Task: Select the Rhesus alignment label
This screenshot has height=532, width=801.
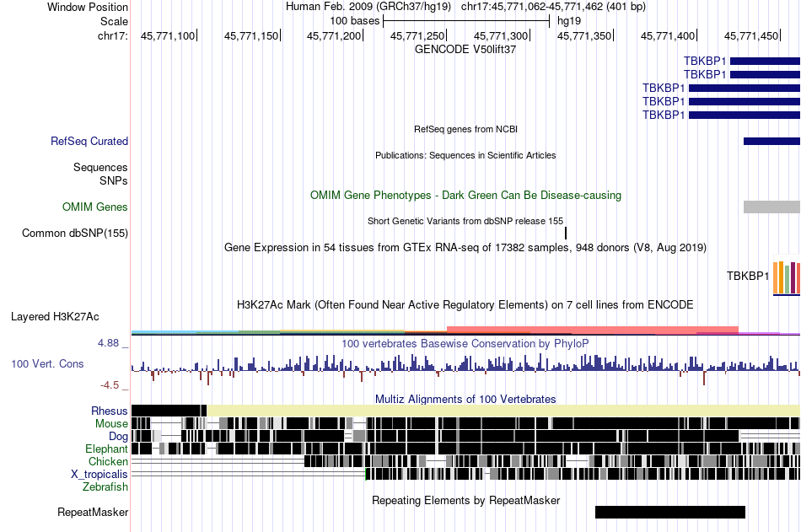Action: [x=110, y=411]
